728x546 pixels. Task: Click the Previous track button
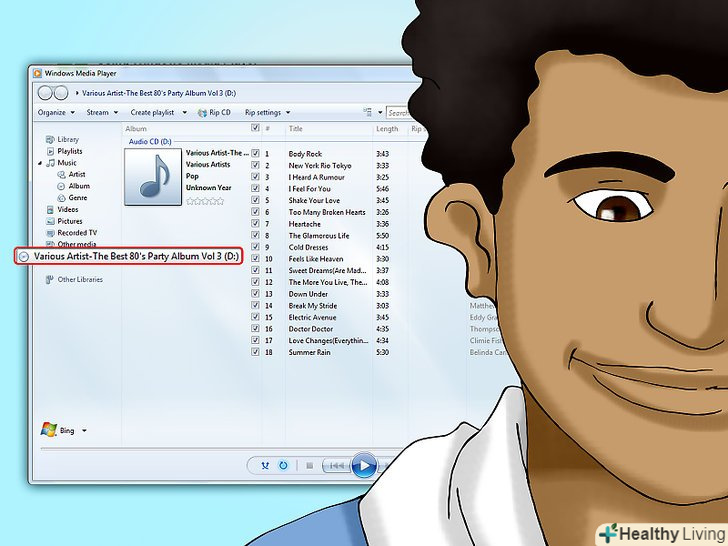(337, 466)
